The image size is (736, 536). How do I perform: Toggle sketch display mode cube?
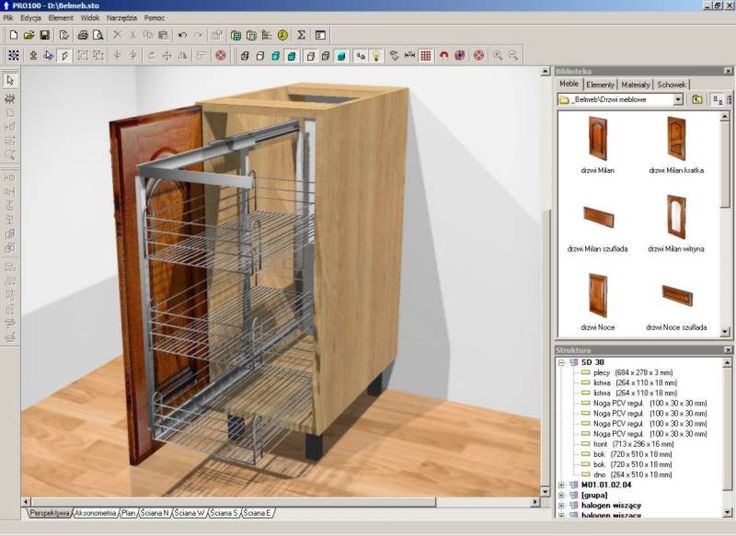(260, 55)
